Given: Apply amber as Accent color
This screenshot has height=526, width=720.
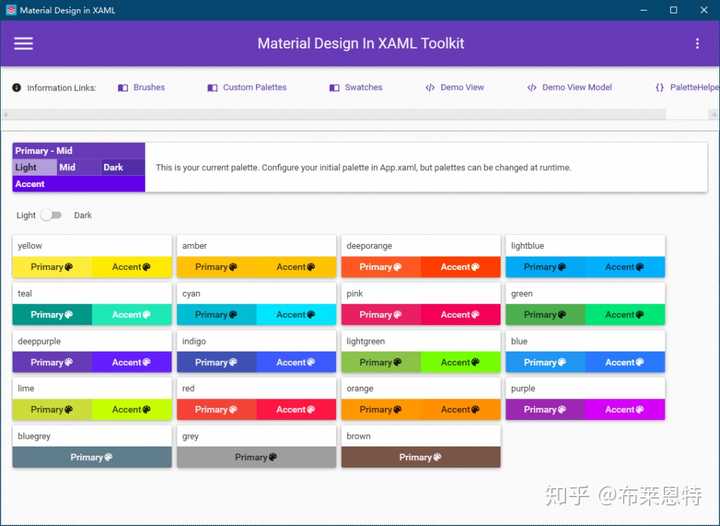Looking at the screenshot, I should [296, 267].
